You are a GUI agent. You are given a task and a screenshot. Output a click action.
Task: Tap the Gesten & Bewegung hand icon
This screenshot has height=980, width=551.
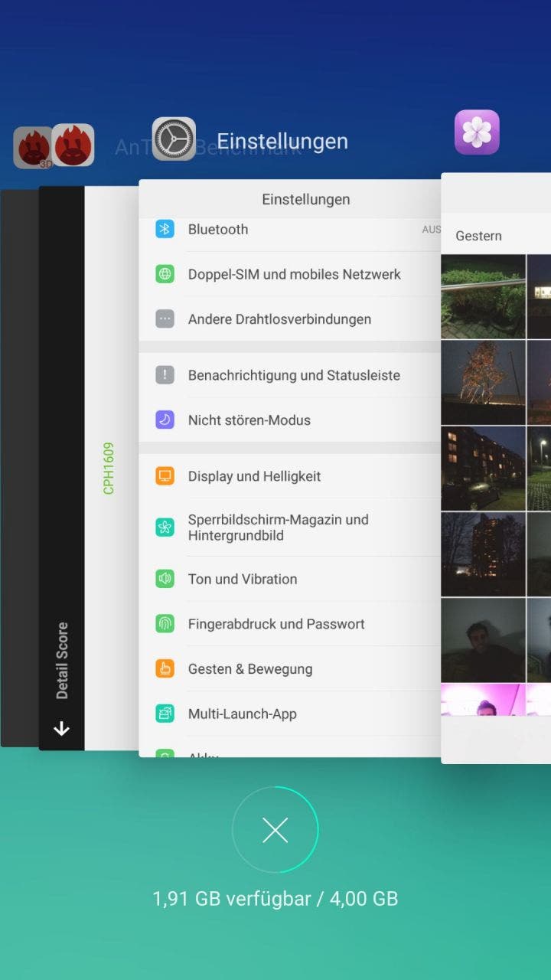point(165,668)
